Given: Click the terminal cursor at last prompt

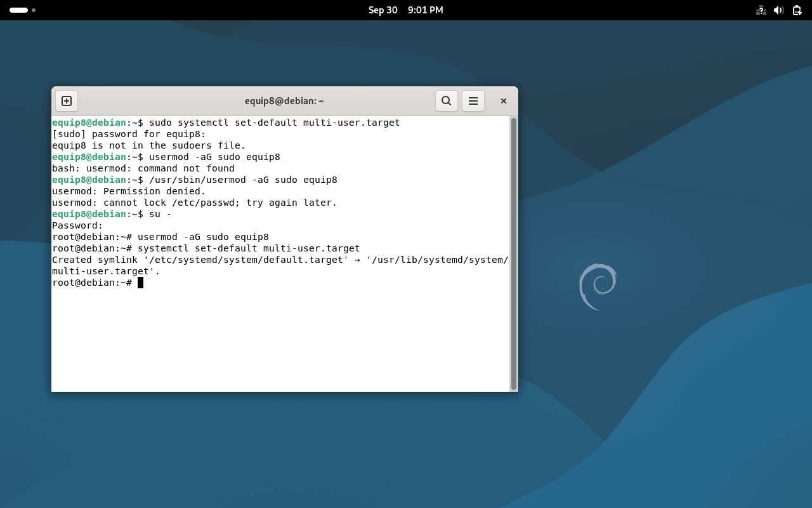Looking at the screenshot, I should pos(140,283).
